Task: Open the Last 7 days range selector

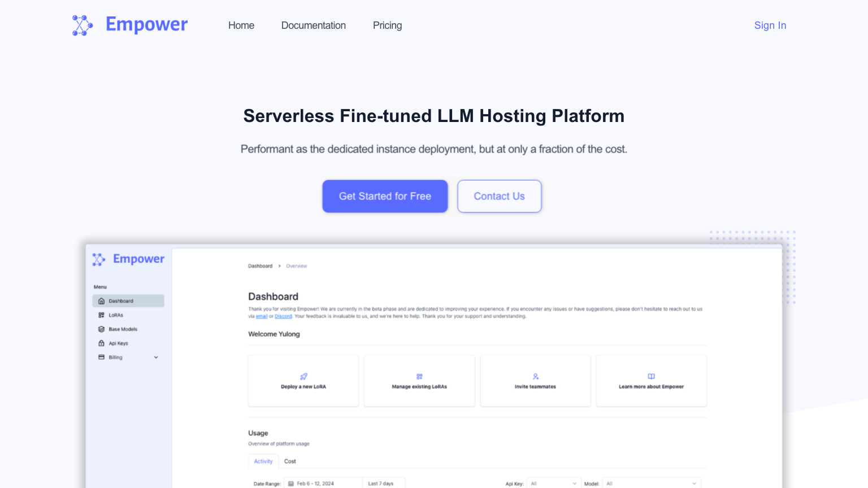Action: (384, 483)
